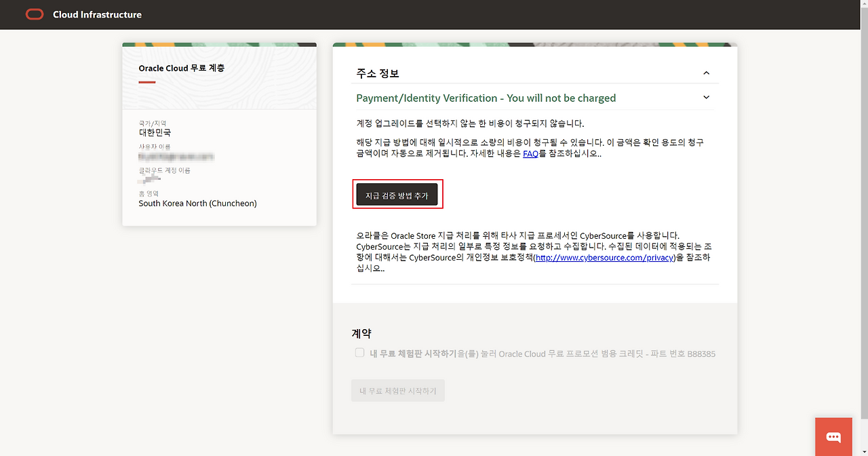The image size is (868, 456).
Task: Open the cybersource.com/privacy link
Action: [x=605, y=258]
